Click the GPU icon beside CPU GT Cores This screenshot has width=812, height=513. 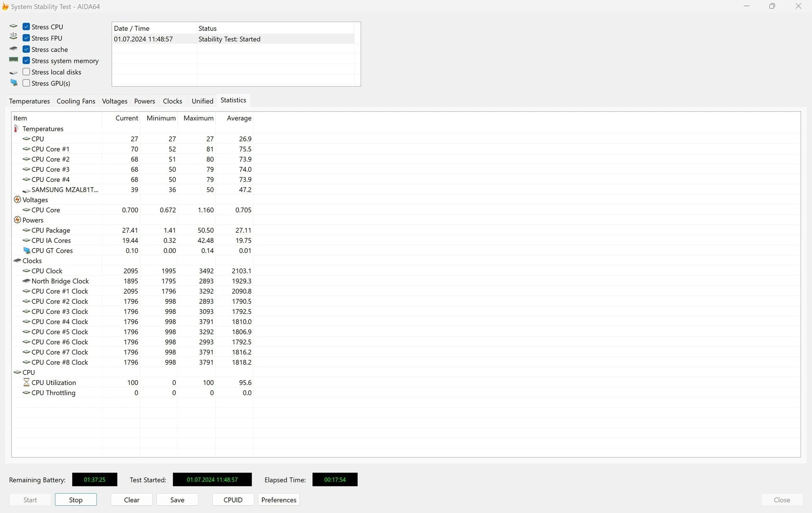[x=27, y=250]
